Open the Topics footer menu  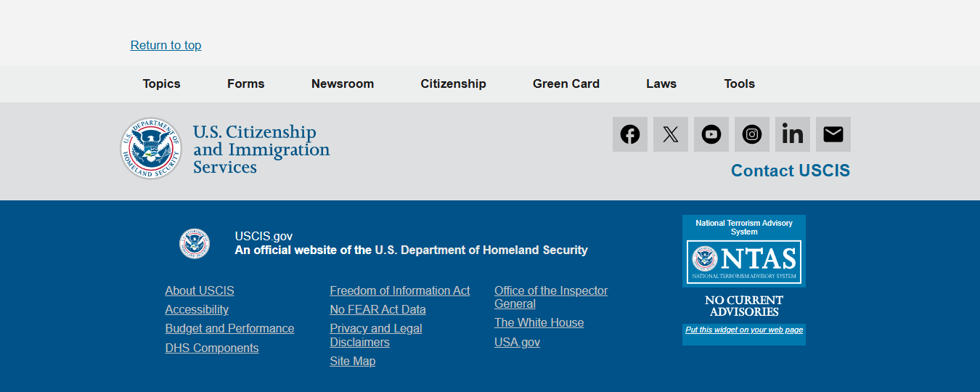tap(161, 83)
